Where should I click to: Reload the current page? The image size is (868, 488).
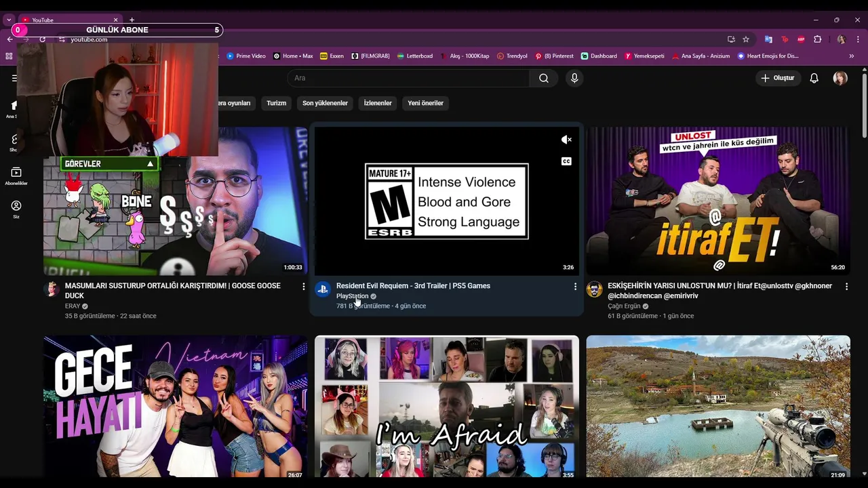click(x=42, y=39)
